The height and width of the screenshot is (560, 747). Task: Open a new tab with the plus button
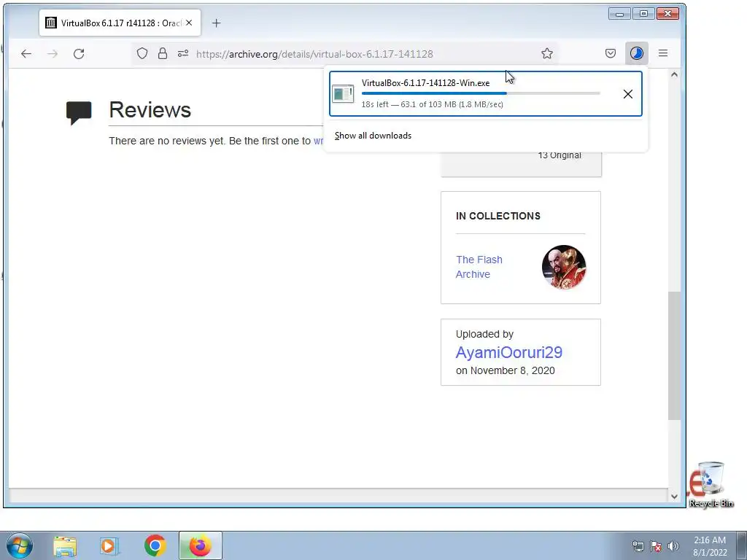216,23
